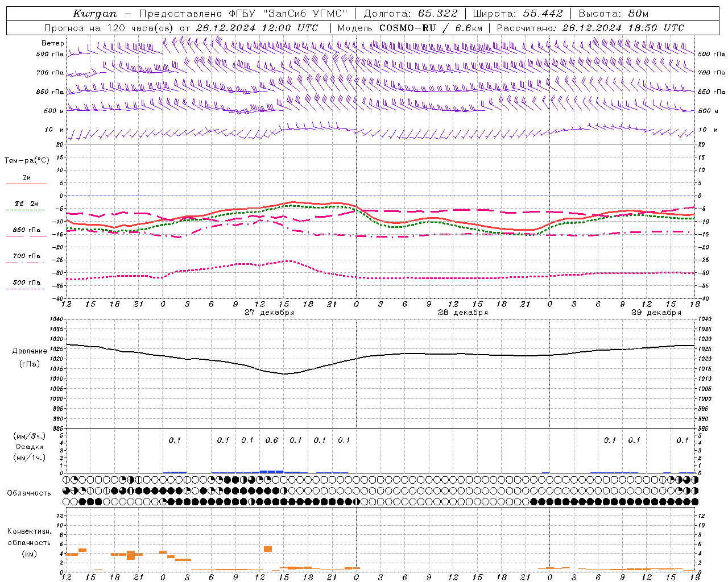Screen dimensions: 728x582
Task: Click the elevation text "Высота: 80м"
Action: [x=614, y=14]
